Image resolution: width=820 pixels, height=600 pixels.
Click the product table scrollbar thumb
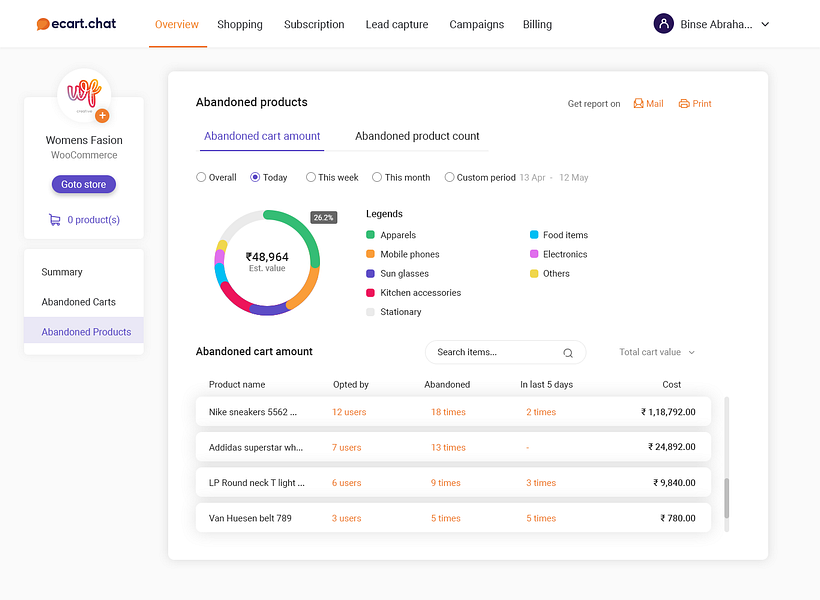point(726,498)
